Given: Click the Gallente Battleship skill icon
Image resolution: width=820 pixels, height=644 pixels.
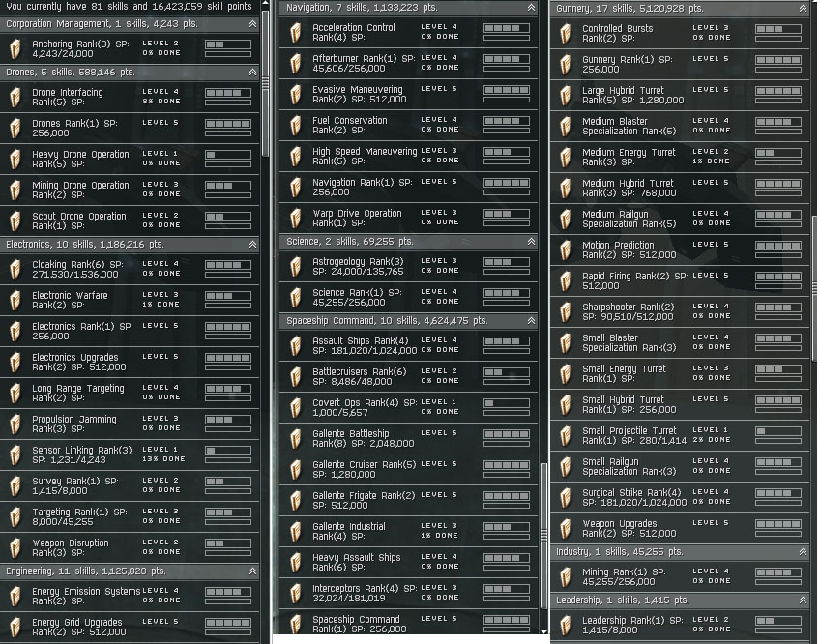Looking at the screenshot, I should (296, 438).
